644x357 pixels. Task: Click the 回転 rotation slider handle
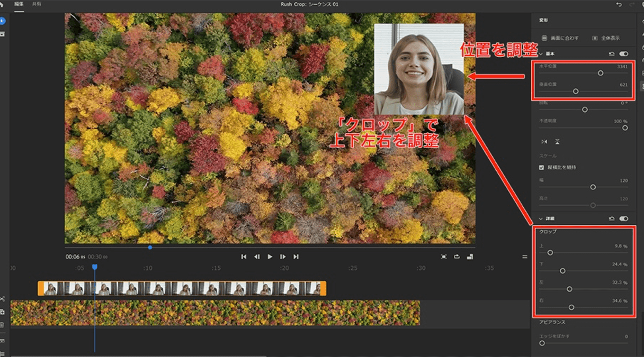tap(585, 109)
